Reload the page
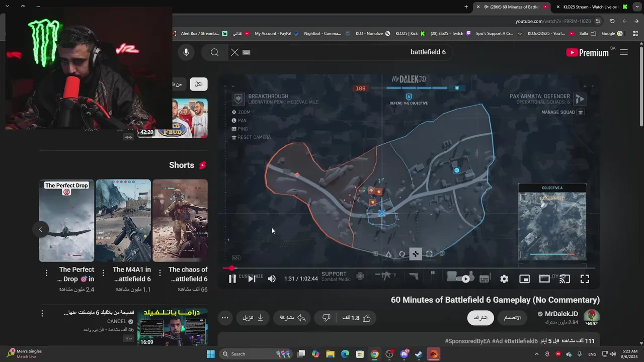 [x=612, y=21]
